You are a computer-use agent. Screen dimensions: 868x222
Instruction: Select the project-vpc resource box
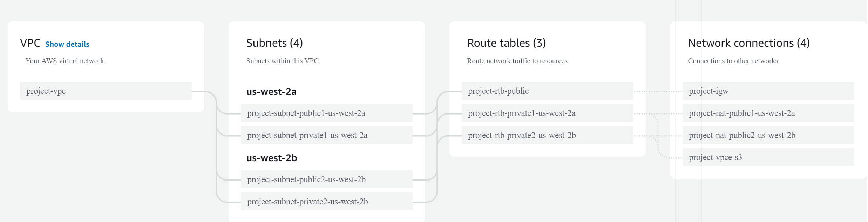(x=106, y=91)
